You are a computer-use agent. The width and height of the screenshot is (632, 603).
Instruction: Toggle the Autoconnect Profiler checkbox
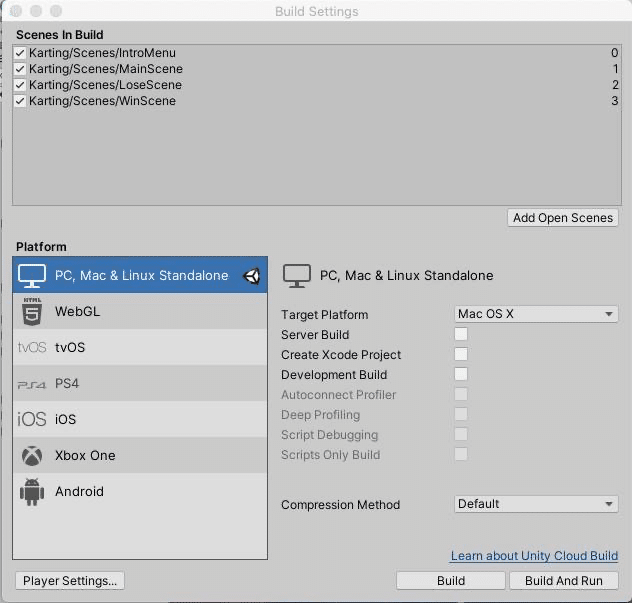coord(461,394)
